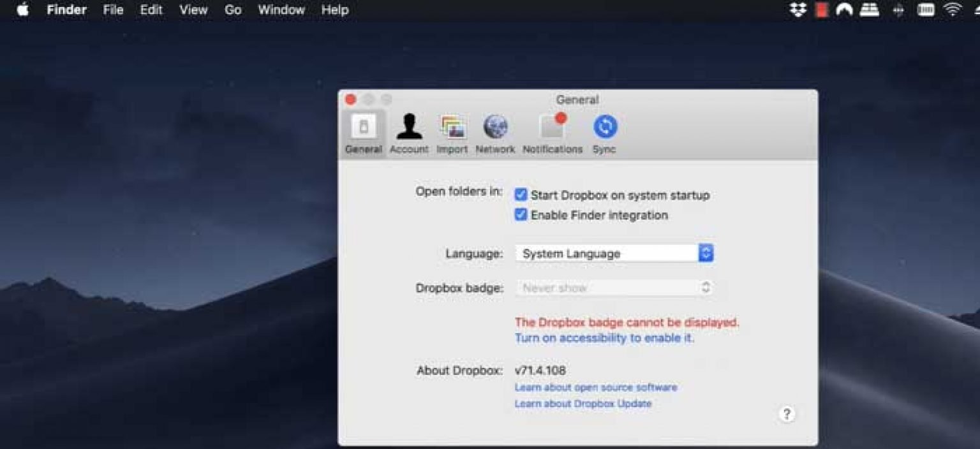Open the Wi-Fi menu bar icon
Screen dimensions: 980x449
[x=953, y=10]
